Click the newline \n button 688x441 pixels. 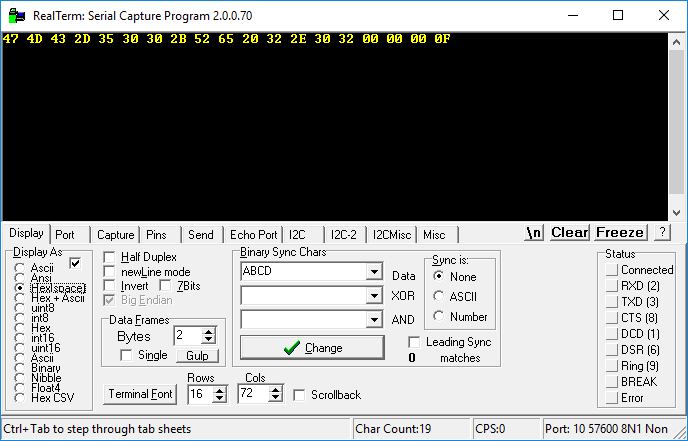point(534,233)
